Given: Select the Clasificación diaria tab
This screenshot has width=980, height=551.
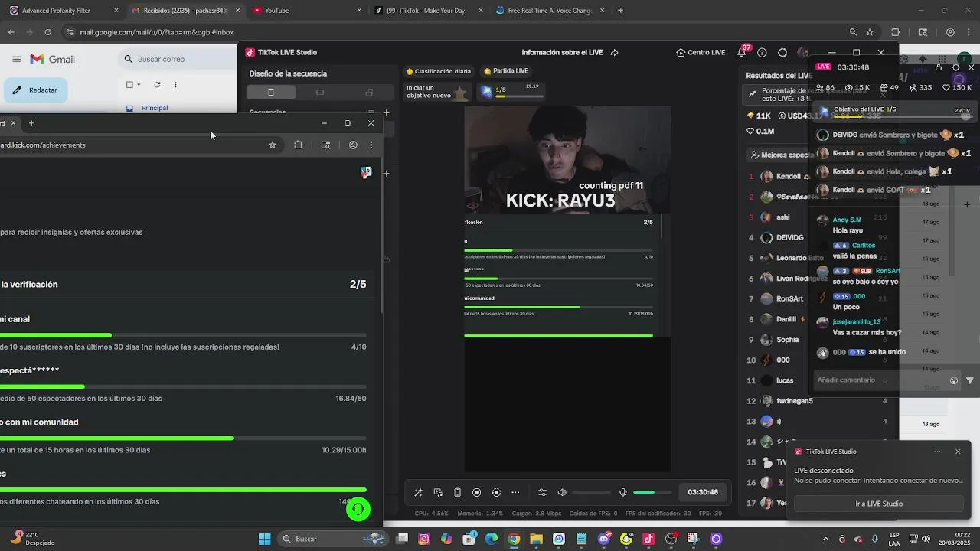Looking at the screenshot, I should tap(439, 71).
